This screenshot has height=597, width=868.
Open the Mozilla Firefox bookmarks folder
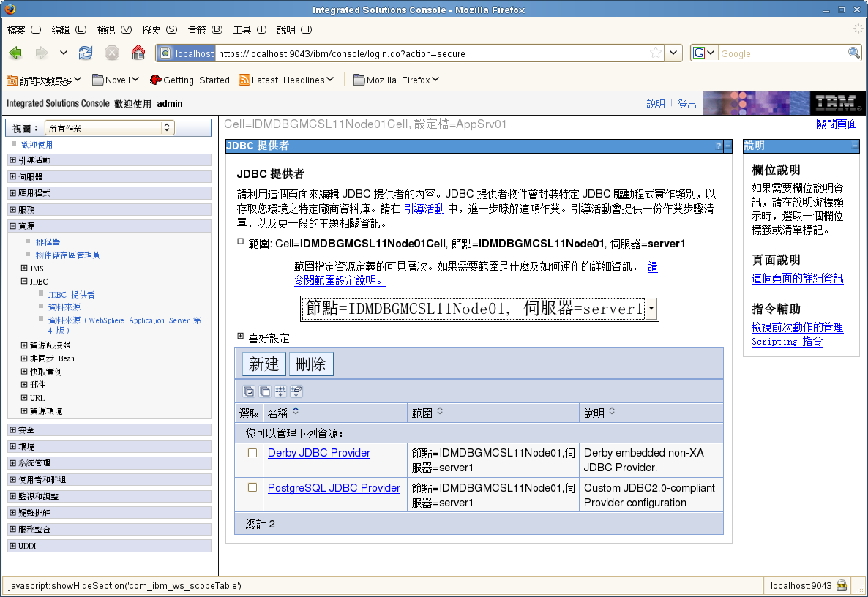coord(397,80)
